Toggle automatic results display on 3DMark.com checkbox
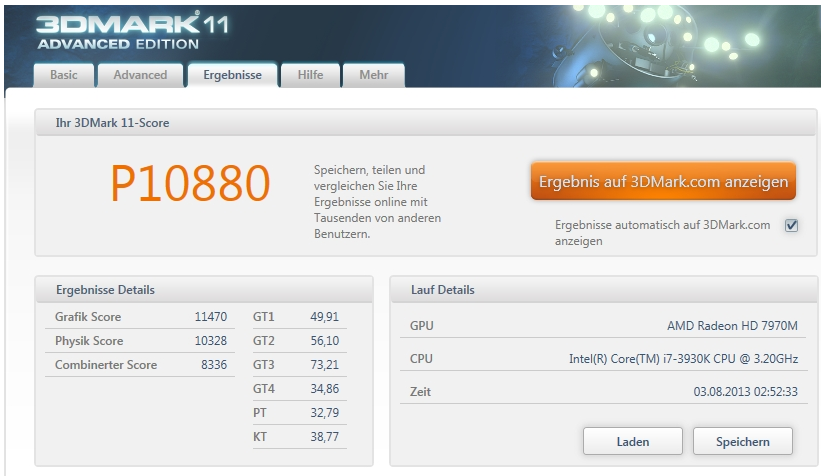The image size is (821, 476). [x=791, y=226]
